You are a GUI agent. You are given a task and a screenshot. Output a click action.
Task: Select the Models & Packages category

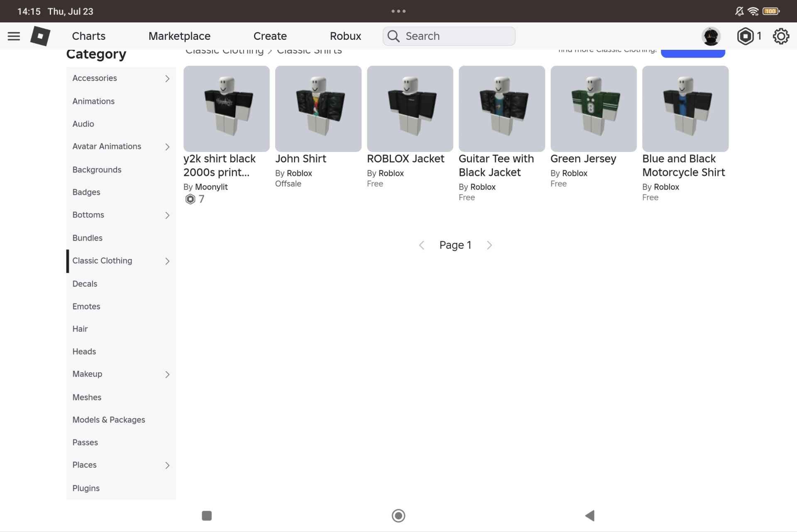tap(121, 420)
